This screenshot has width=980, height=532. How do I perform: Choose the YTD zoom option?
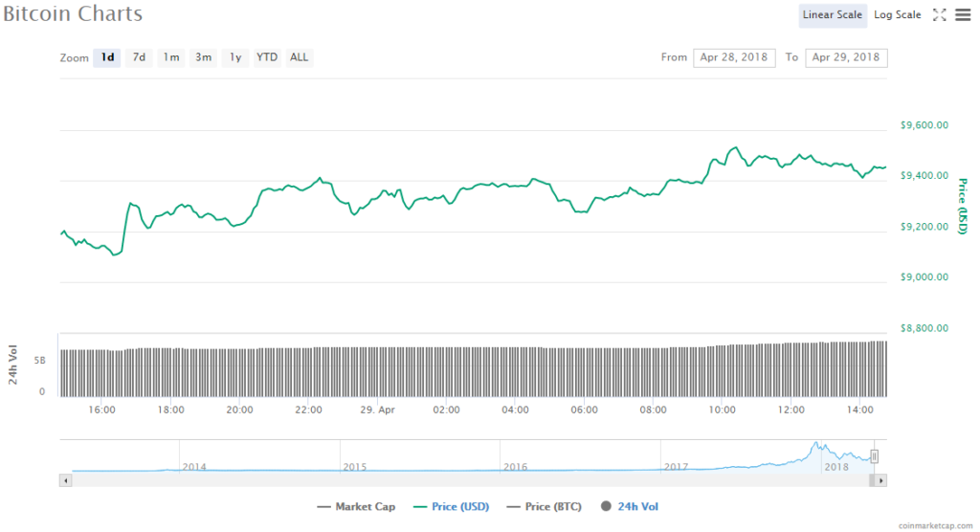[267, 57]
